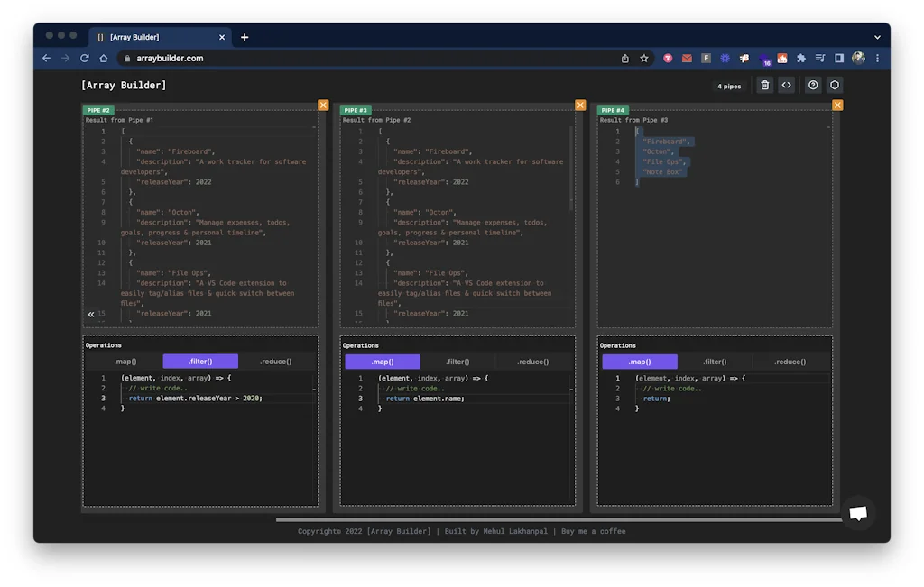Select .map() operation in Pipe #2
The width and height of the screenshot is (924, 587).
pos(125,362)
